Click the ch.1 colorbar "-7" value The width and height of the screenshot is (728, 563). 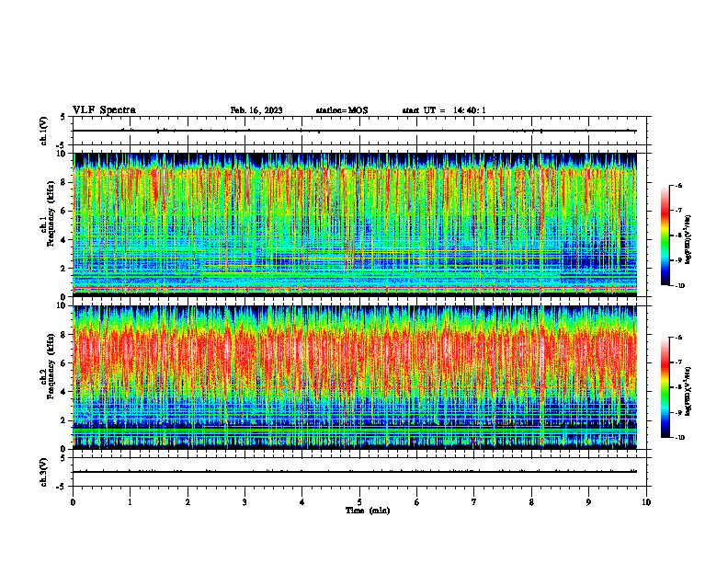pos(678,211)
